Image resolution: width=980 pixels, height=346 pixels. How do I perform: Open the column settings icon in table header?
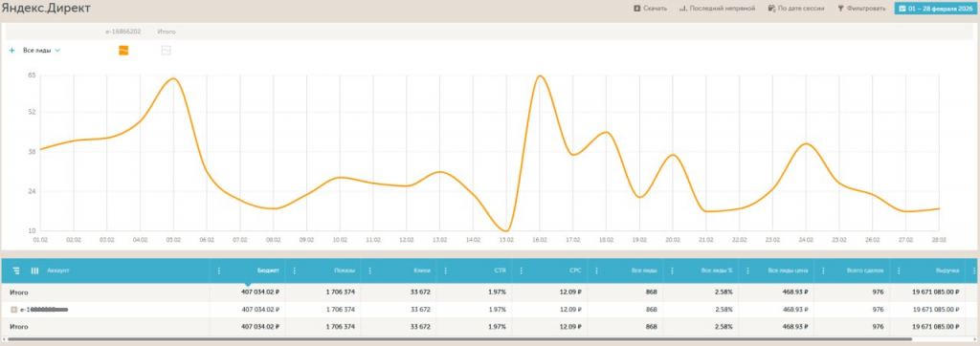tap(35, 270)
